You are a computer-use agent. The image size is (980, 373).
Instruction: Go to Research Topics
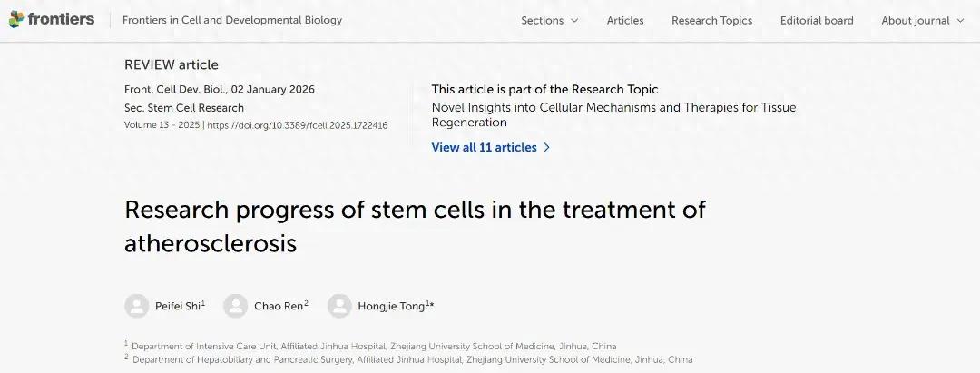click(x=711, y=21)
